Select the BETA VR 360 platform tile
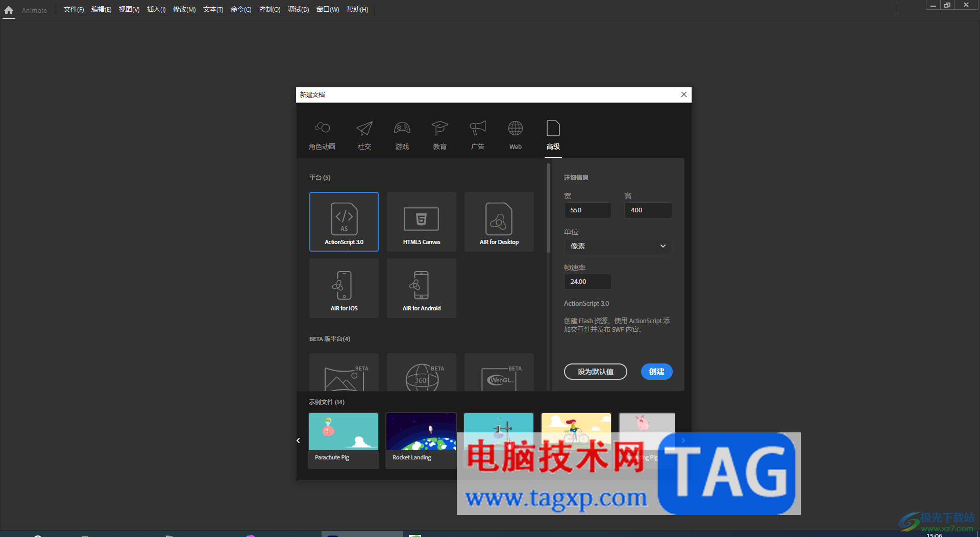The height and width of the screenshot is (537, 980). click(422, 373)
